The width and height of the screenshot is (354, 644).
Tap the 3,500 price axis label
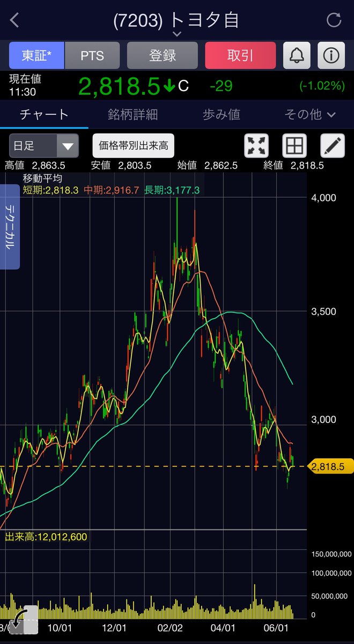(x=324, y=311)
